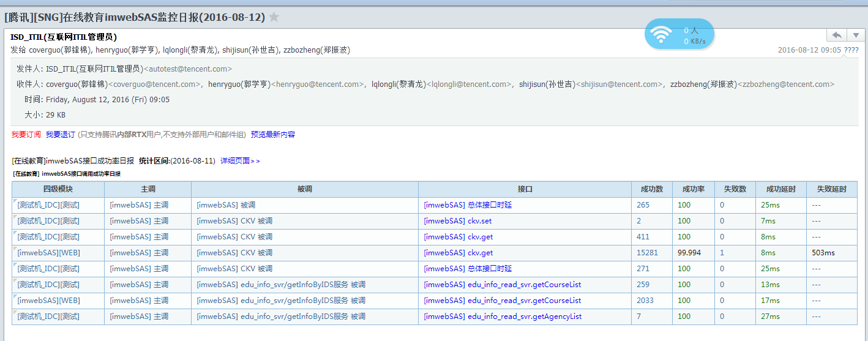Click the 四级模块 column header
Image resolution: width=868 pixels, height=341 pixels.
pyautogui.click(x=58, y=190)
